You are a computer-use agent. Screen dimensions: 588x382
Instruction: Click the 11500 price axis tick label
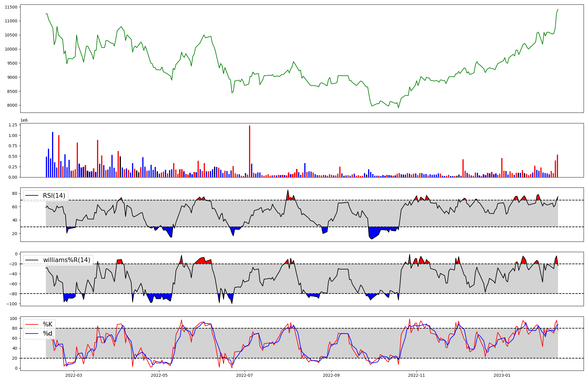tap(11, 7)
